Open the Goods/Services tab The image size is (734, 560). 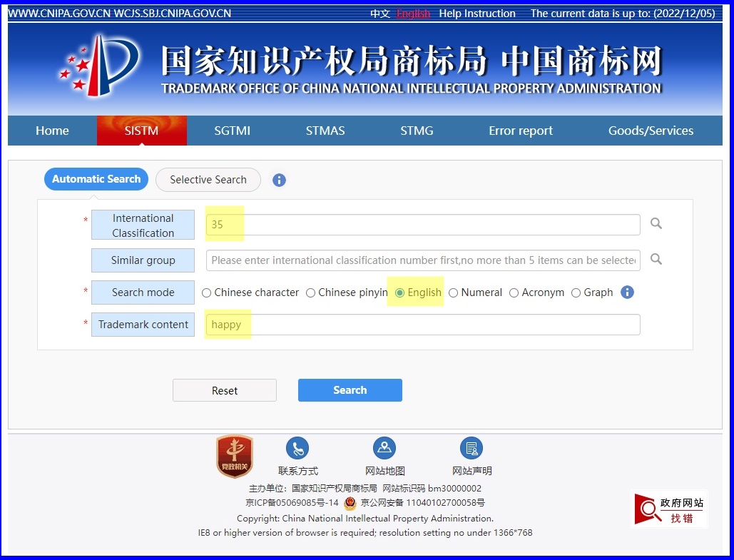[x=651, y=131]
